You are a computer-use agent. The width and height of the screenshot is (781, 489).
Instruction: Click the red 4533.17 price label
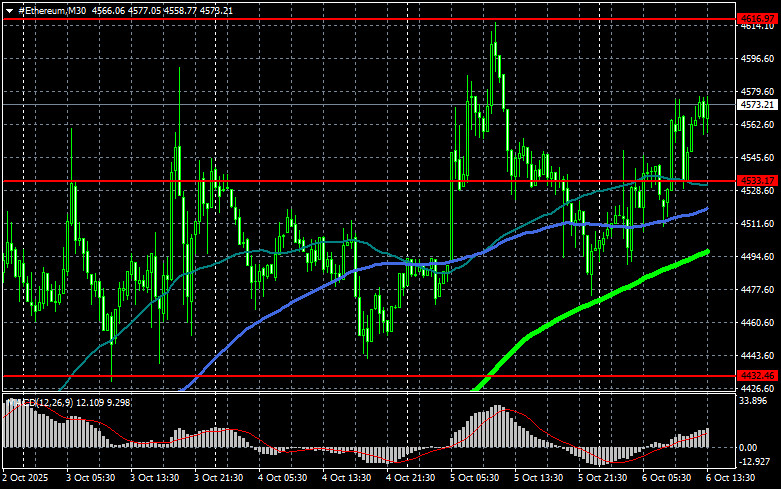757,181
